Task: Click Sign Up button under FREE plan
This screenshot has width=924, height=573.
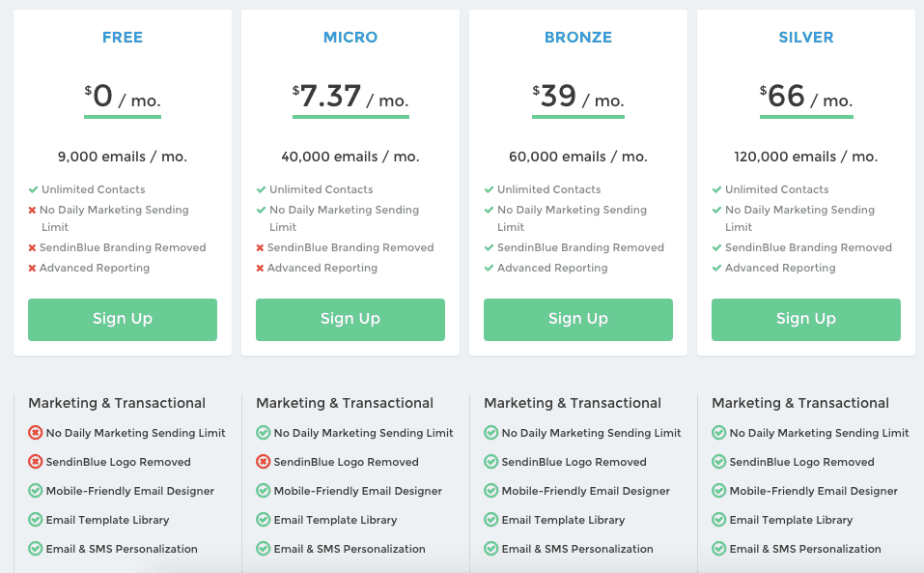Action: tap(123, 320)
